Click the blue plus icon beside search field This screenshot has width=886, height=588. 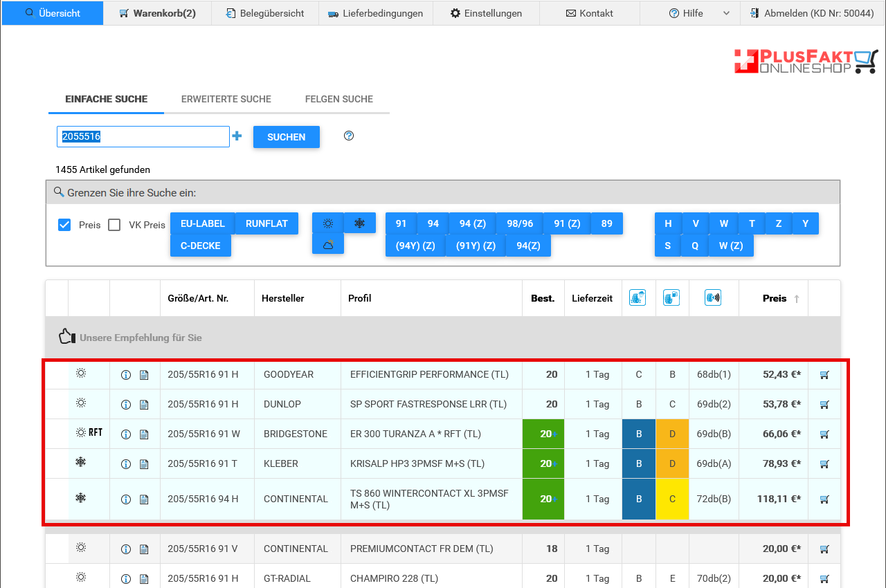[x=237, y=136]
